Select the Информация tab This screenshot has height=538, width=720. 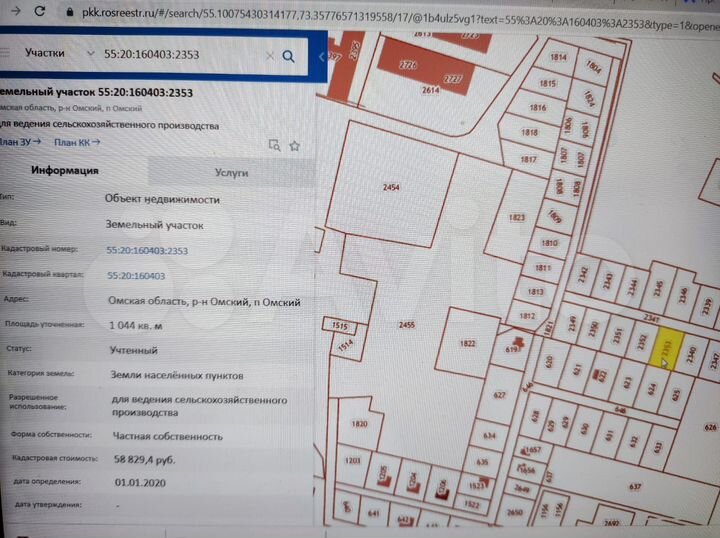(x=66, y=171)
